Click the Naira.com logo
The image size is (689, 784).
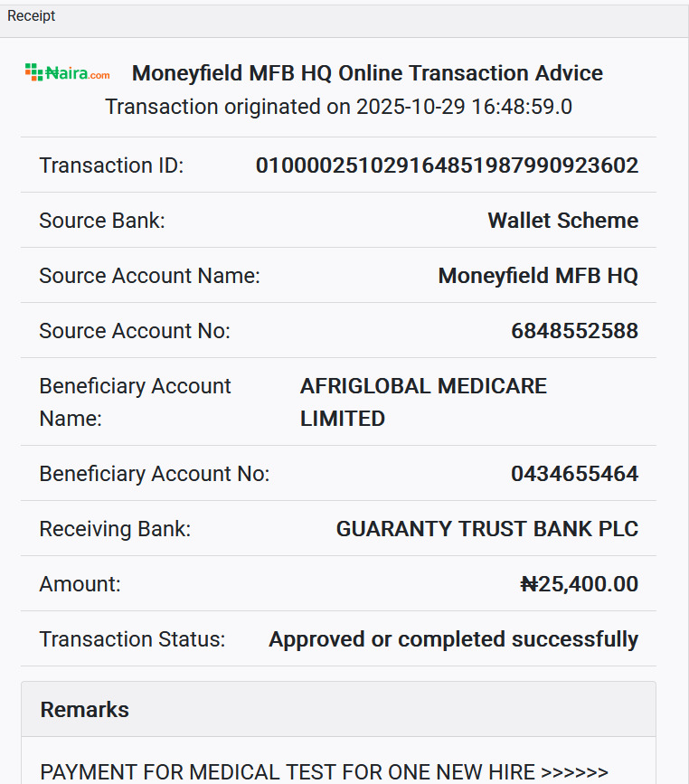68,73
